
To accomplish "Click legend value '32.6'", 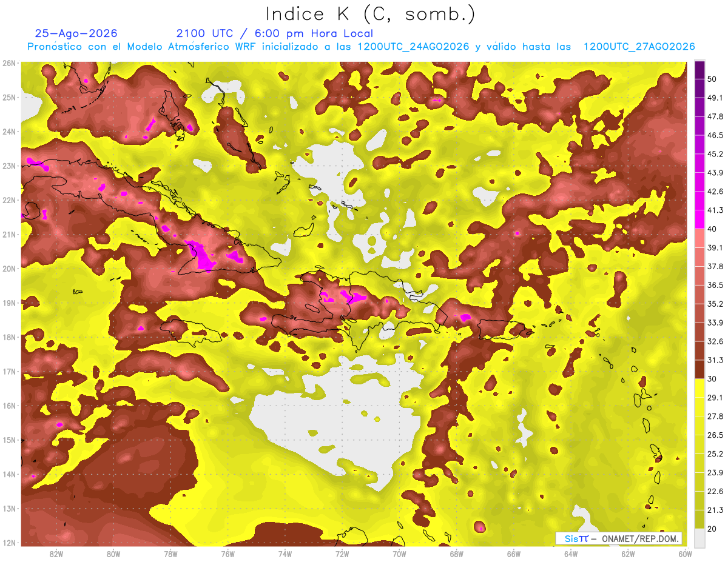I will pyautogui.click(x=715, y=341).
